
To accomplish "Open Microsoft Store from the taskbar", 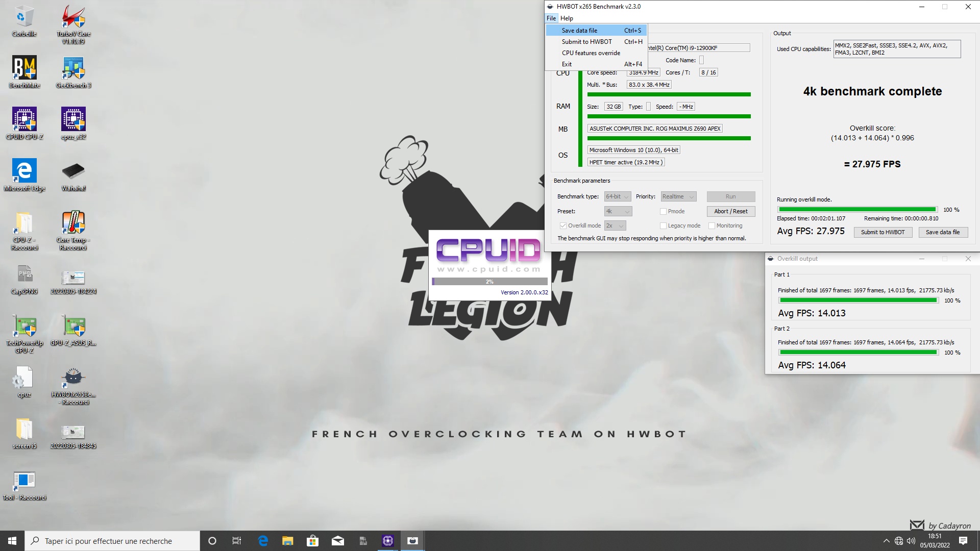I will tap(313, 541).
